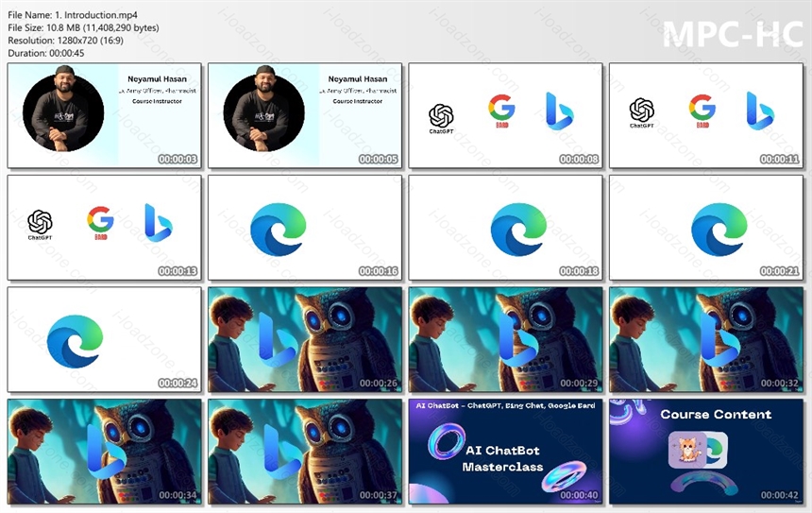Pick the Edge logo thumbnail at 00:00:16

tap(305, 228)
